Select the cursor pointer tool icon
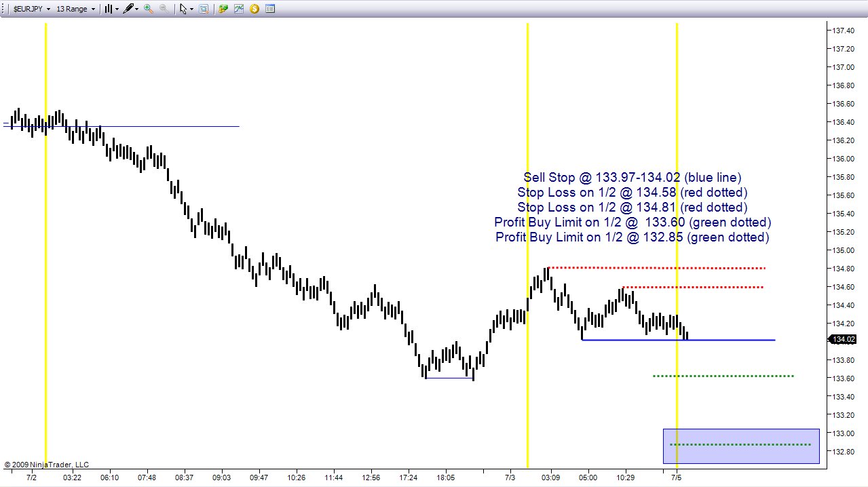 click(x=183, y=9)
